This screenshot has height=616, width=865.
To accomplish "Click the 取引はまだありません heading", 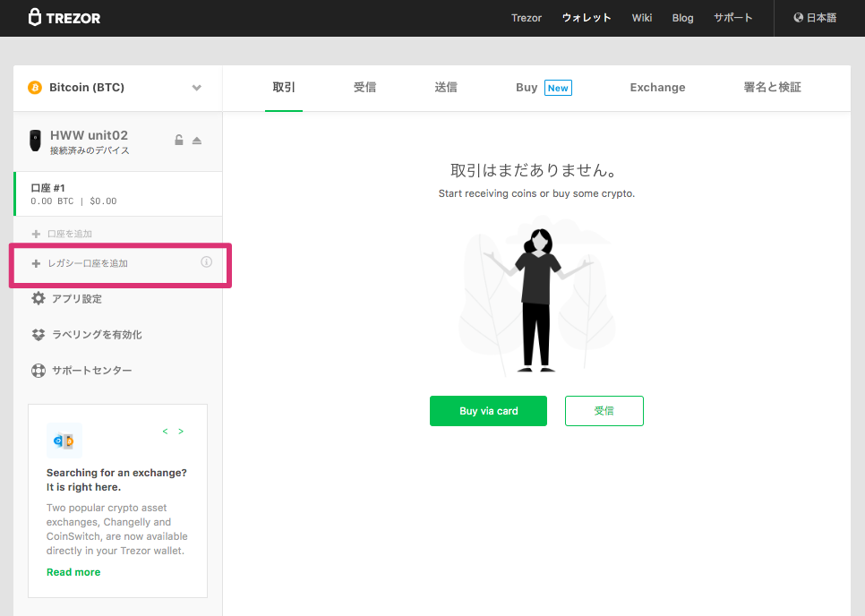I will [x=534, y=170].
